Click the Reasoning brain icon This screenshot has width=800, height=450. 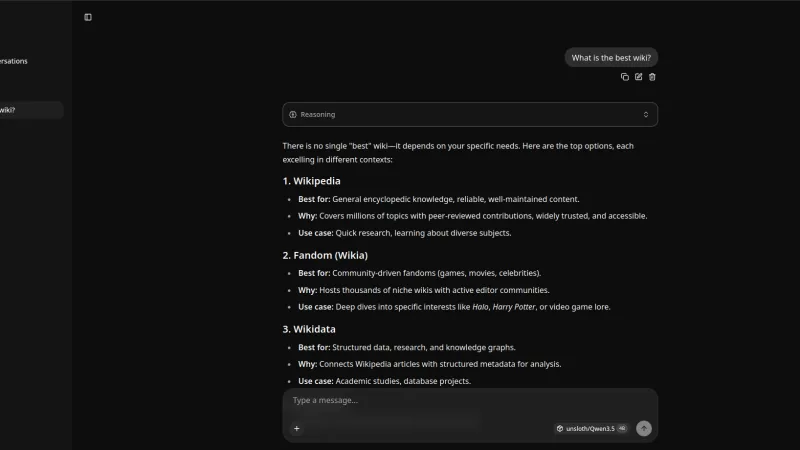coord(293,114)
